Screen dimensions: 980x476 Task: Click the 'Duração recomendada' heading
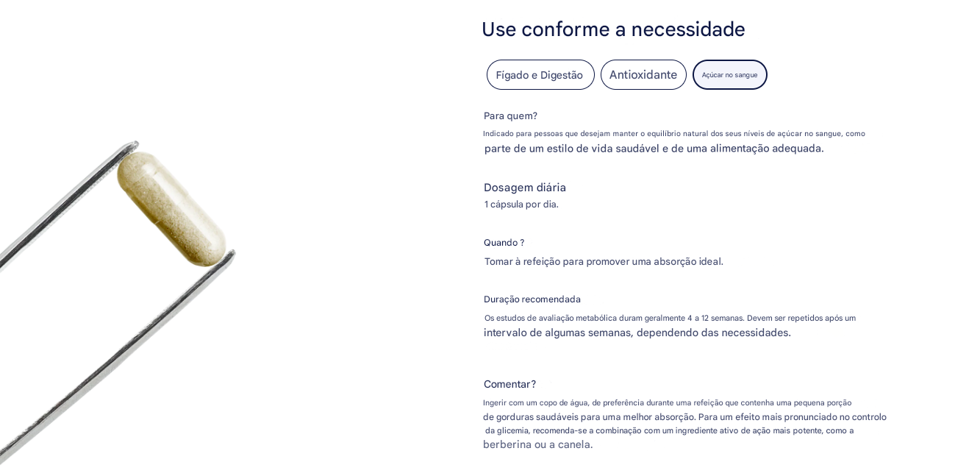532,299
